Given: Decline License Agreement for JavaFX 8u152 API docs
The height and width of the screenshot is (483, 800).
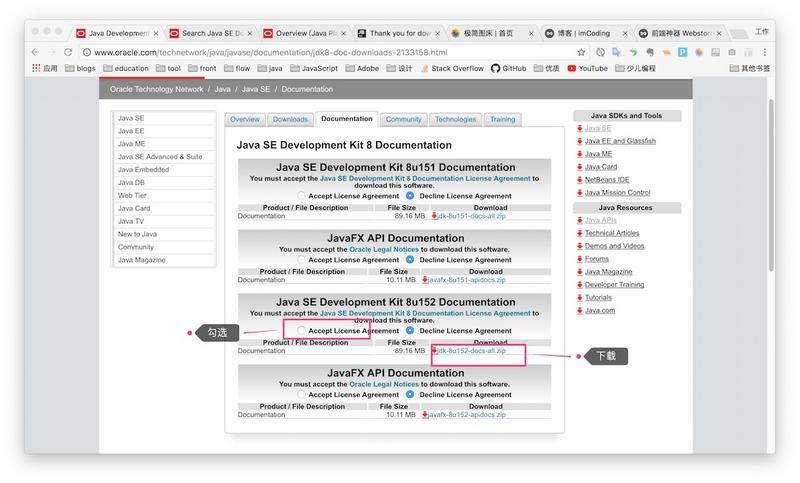Looking at the screenshot, I should [x=410, y=395].
